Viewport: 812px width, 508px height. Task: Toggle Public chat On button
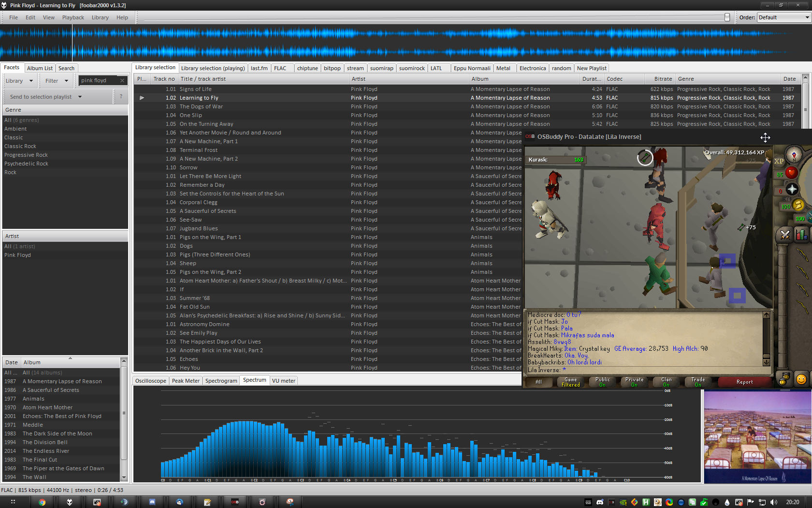pos(602,382)
